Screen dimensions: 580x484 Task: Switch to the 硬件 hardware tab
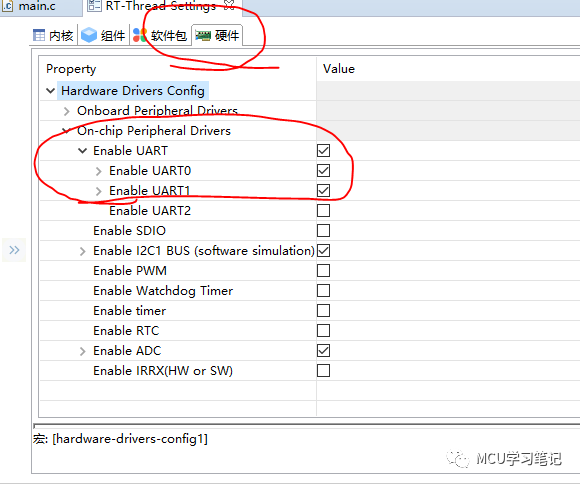coord(217,36)
